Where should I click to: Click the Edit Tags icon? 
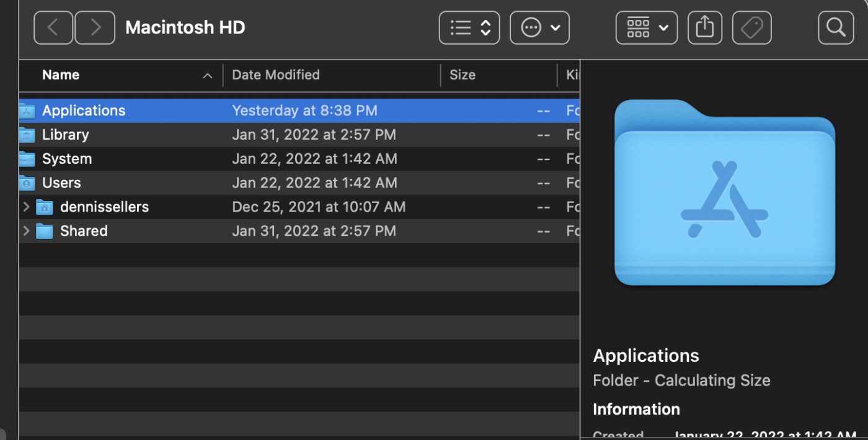point(751,28)
